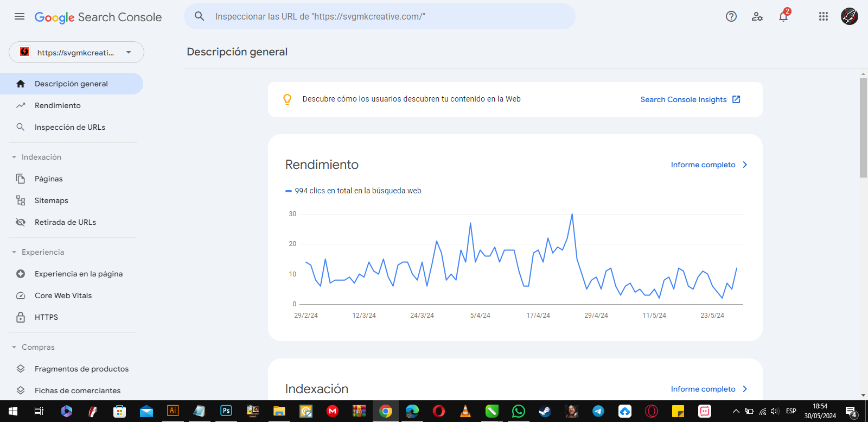Screen dimensions: 868x422
Task: Collapse the Compras section
Action: (x=14, y=347)
